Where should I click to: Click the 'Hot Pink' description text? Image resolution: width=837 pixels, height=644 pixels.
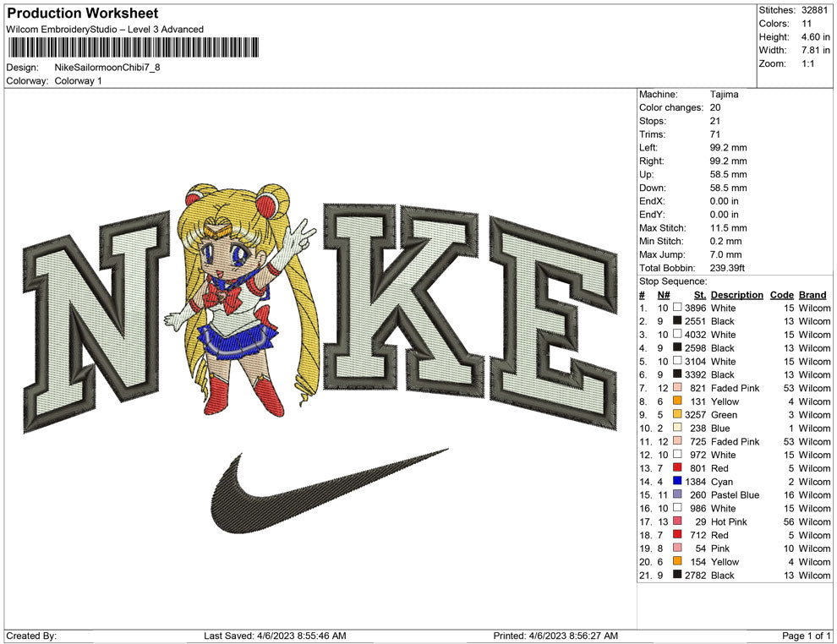coord(729,521)
